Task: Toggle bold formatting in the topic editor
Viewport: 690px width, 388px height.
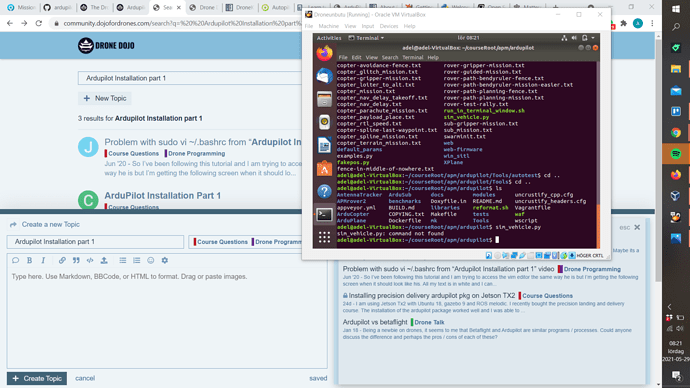Action: (x=29, y=260)
